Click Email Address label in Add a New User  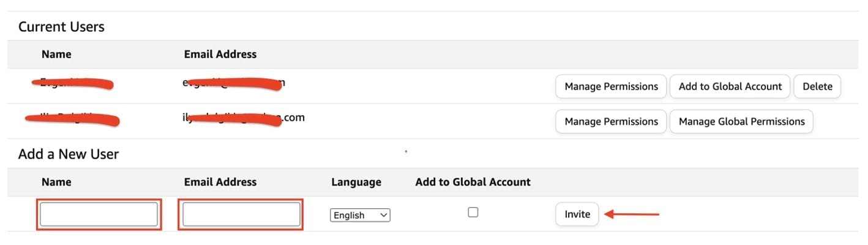(220, 182)
